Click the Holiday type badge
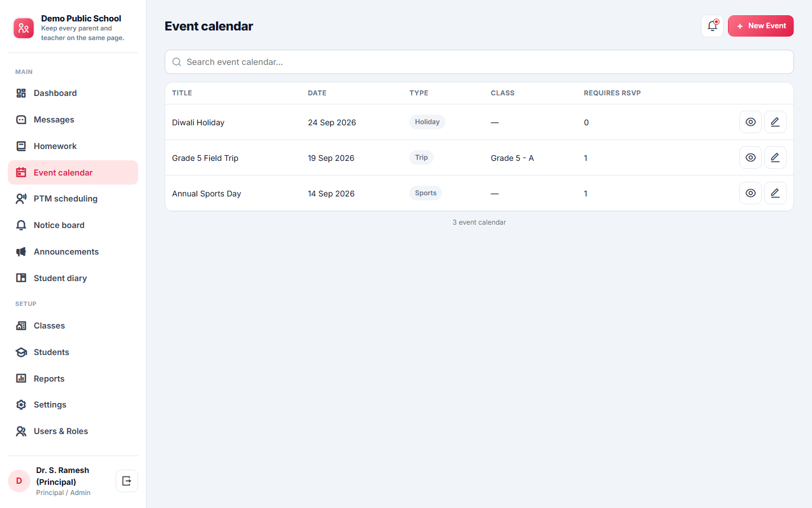 (x=427, y=122)
